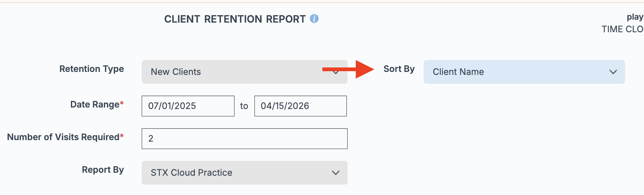
Task: Click the Client Retention Report heading
Action: click(235, 19)
